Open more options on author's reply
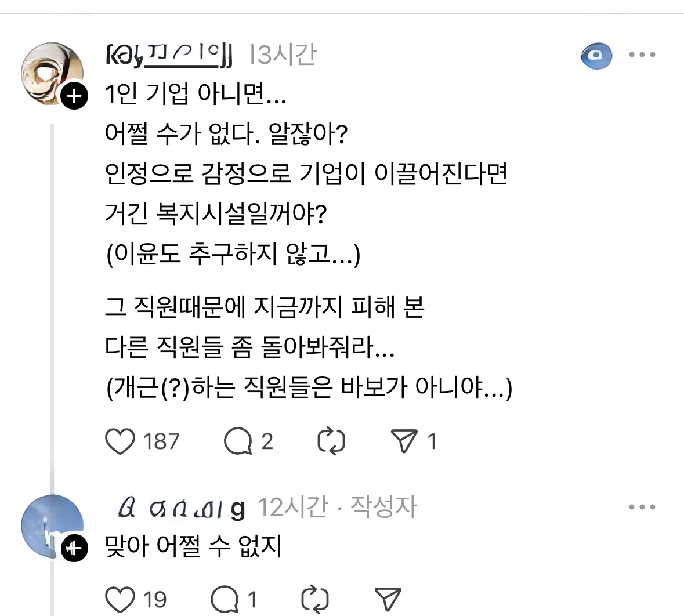684x616 pixels. click(x=642, y=507)
